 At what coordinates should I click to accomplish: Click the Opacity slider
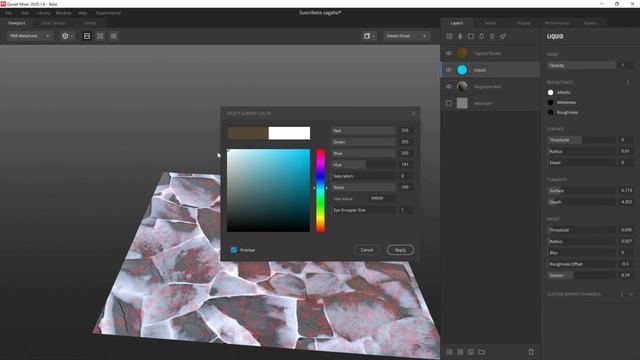coord(581,65)
